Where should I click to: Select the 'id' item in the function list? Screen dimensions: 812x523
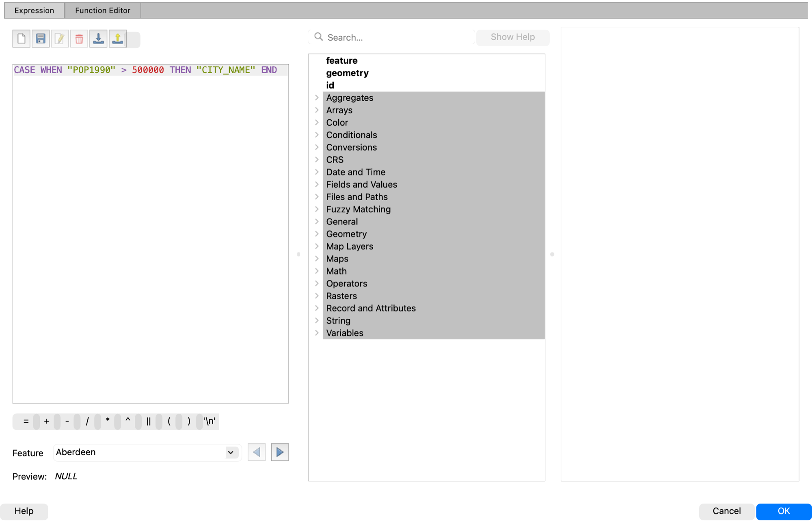434,85
